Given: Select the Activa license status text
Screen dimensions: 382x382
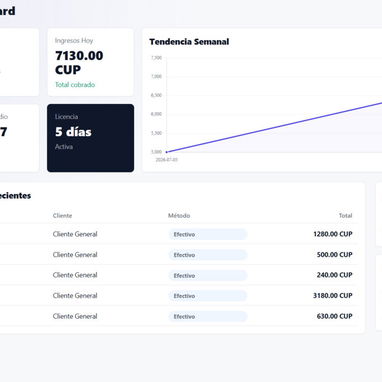Looking at the screenshot, I should pos(64,147).
